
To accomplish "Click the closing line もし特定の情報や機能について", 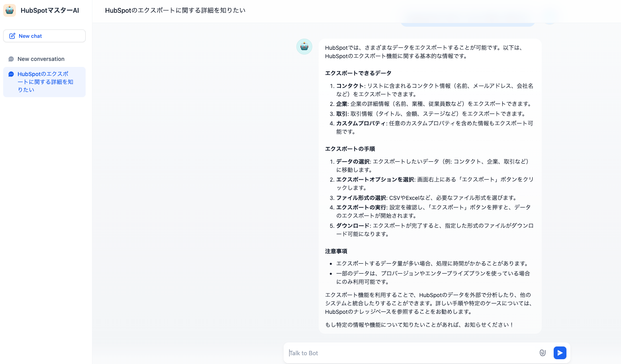I will (419, 325).
